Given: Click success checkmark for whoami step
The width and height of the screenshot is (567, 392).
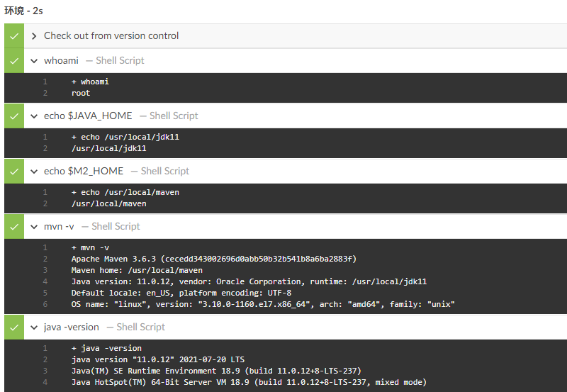Looking at the screenshot, I should pos(14,61).
